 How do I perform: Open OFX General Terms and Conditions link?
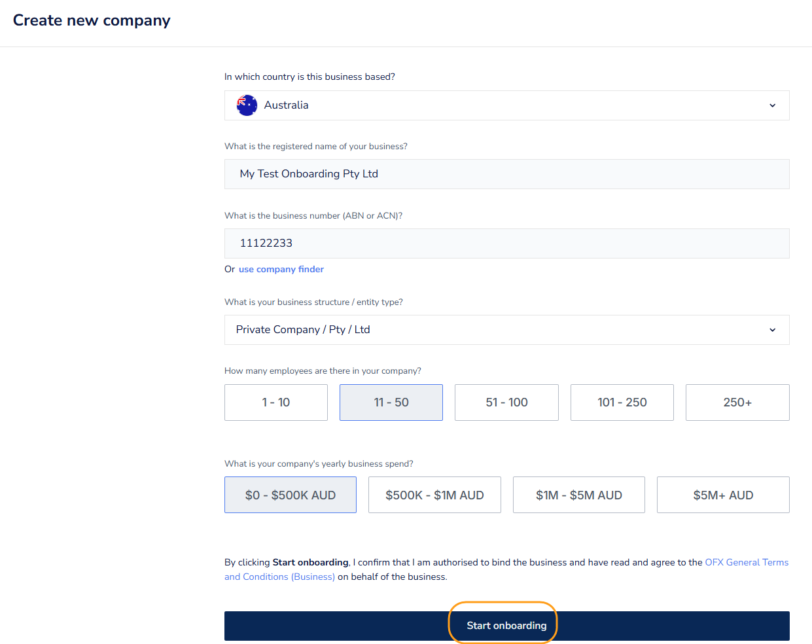(746, 562)
